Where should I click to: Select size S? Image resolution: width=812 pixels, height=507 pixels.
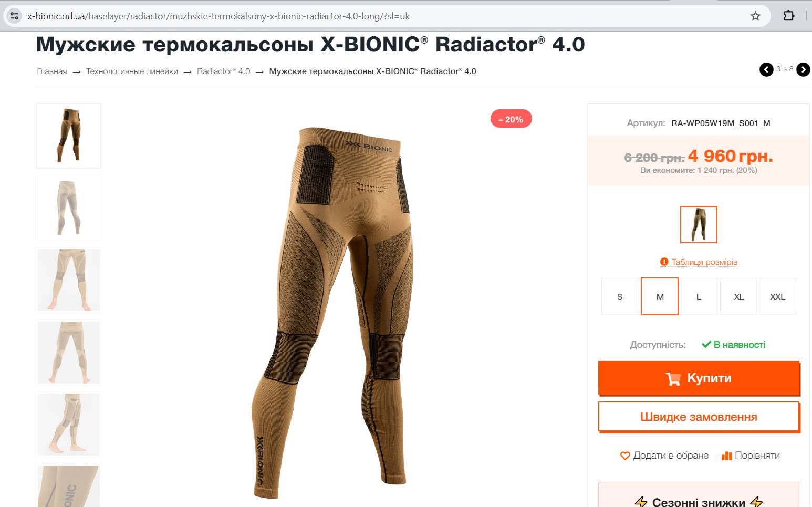click(620, 297)
